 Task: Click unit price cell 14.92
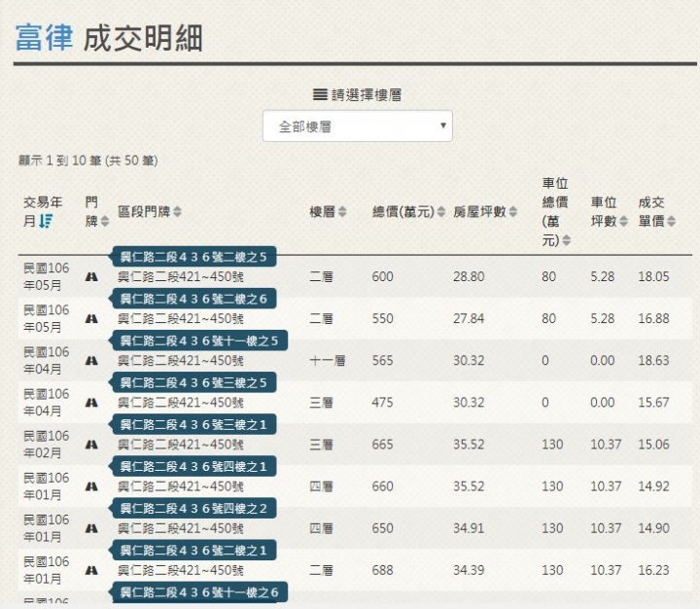653,486
